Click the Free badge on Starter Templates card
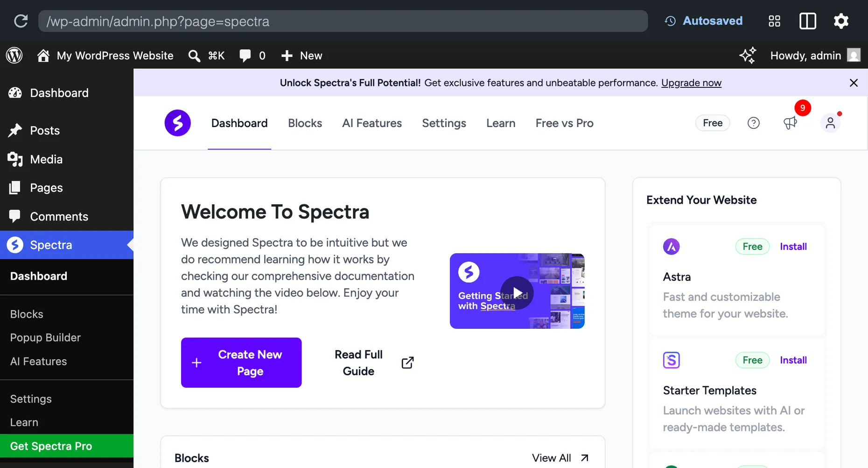Image resolution: width=868 pixels, height=468 pixels. [752, 360]
